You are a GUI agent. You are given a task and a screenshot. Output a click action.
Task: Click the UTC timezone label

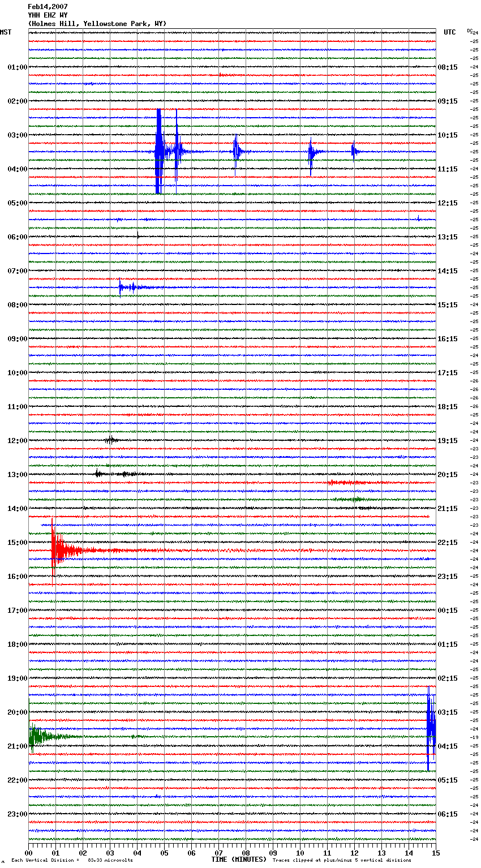pyautogui.click(x=450, y=32)
